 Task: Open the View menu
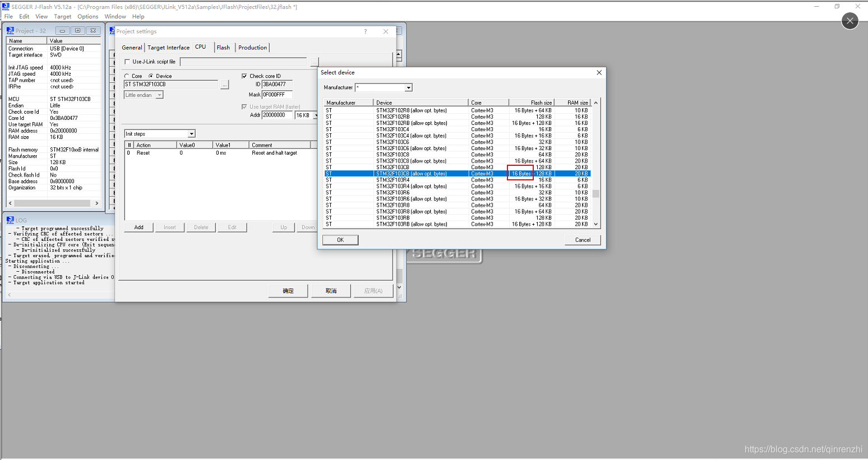coord(41,17)
